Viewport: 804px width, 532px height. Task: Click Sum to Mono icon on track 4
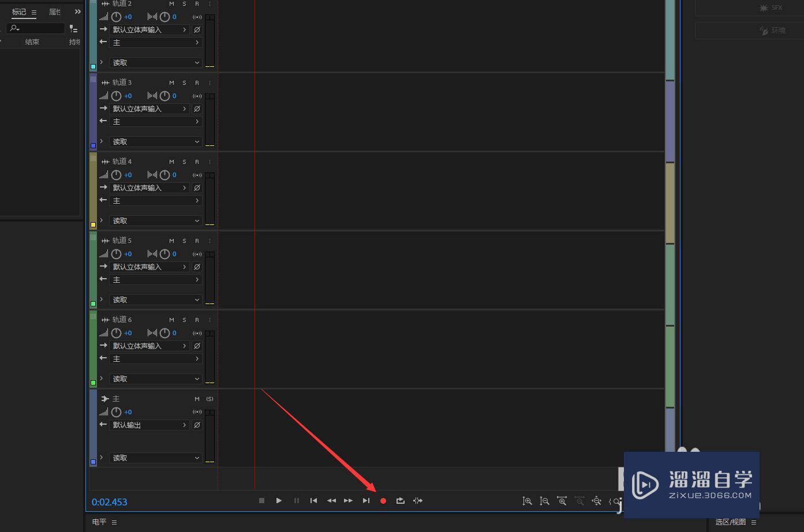(x=197, y=175)
